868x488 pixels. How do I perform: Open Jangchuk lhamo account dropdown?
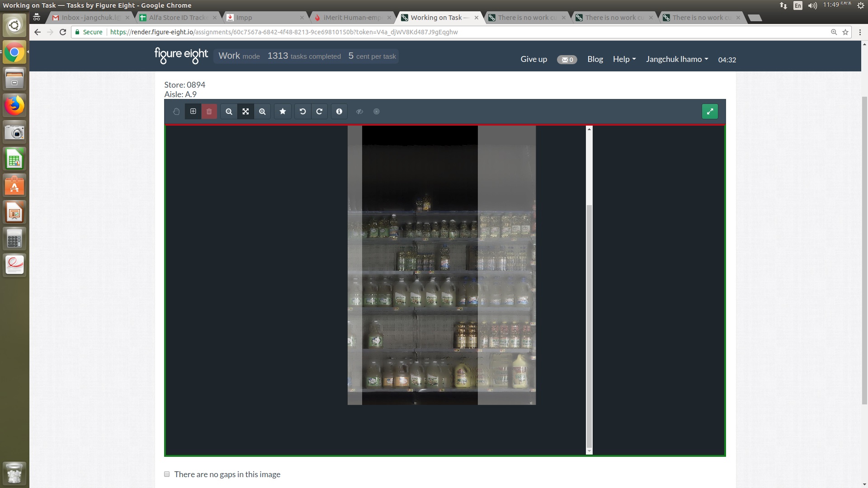677,59
